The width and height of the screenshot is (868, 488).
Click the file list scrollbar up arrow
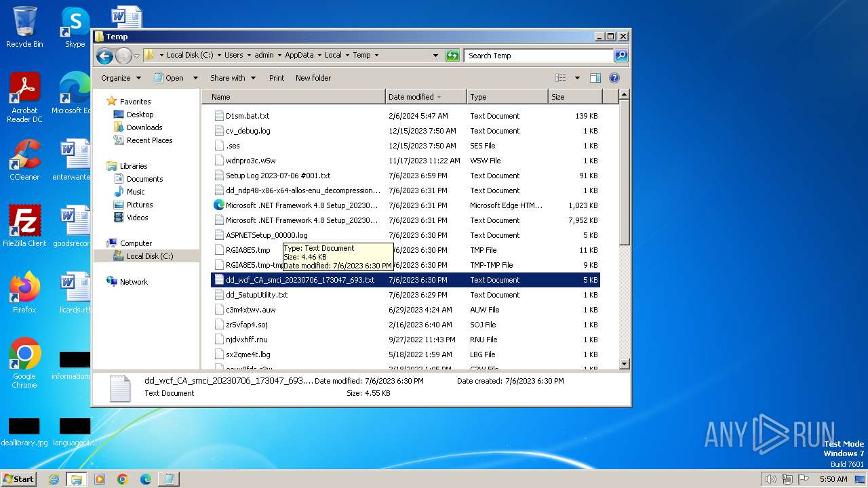click(625, 96)
